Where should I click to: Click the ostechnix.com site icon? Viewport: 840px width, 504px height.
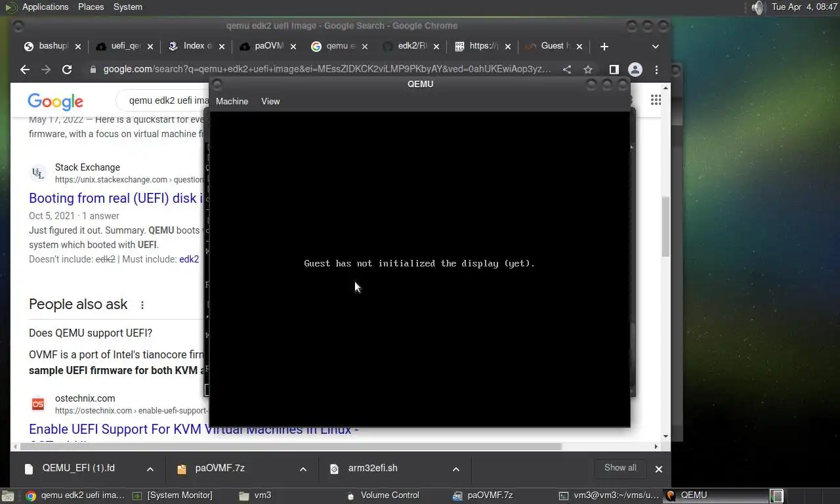[x=38, y=404]
